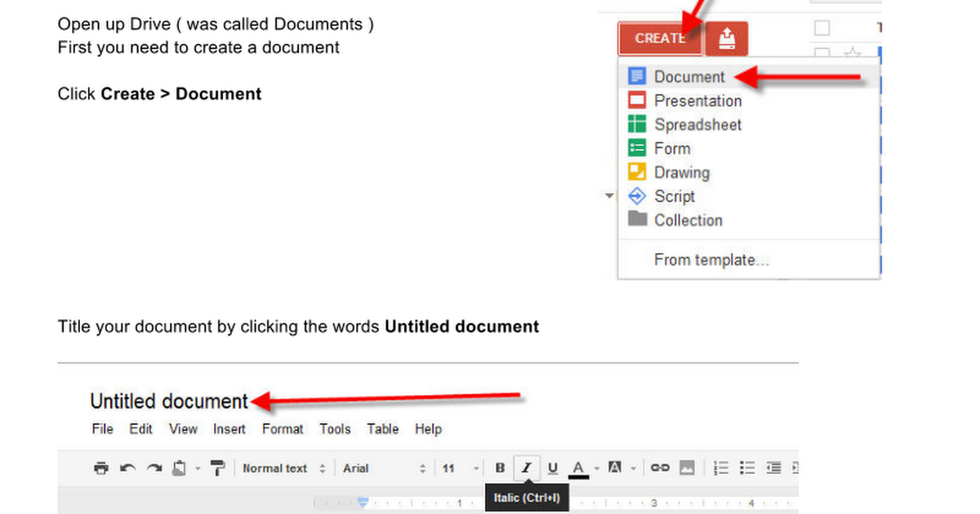Open the Arial font dropdown
The height and width of the screenshot is (514, 980).
pyautogui.click(x=385, y=468)
